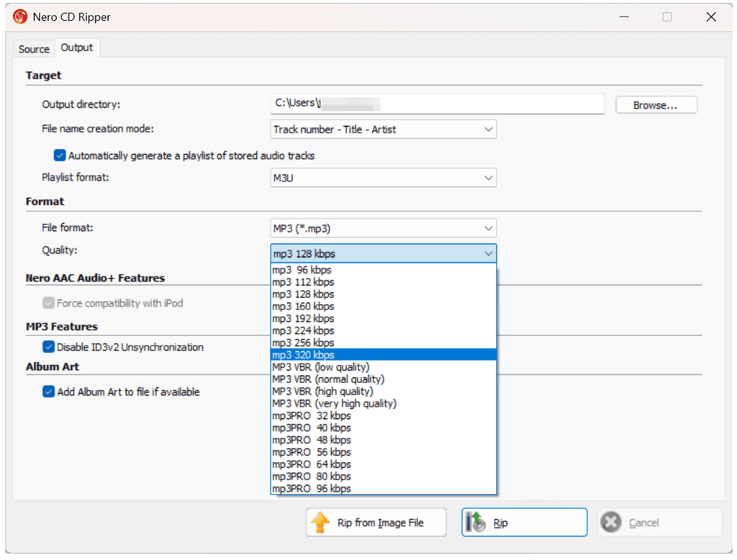737x560 pixels.
Task: Toggle Disable ID3v2 Unsynchronization
Action: coord(48,346)
